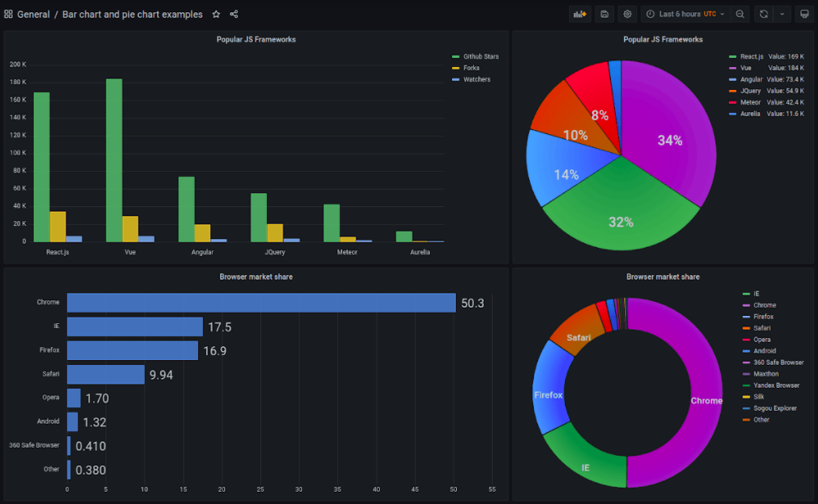Click the dashboards grid icon

click(9, 14)
